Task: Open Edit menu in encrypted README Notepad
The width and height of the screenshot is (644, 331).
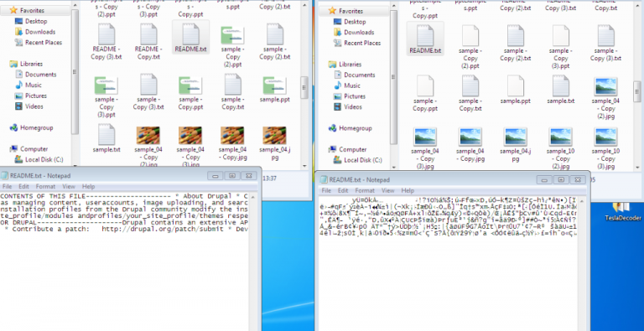Action: coord(343,190)
